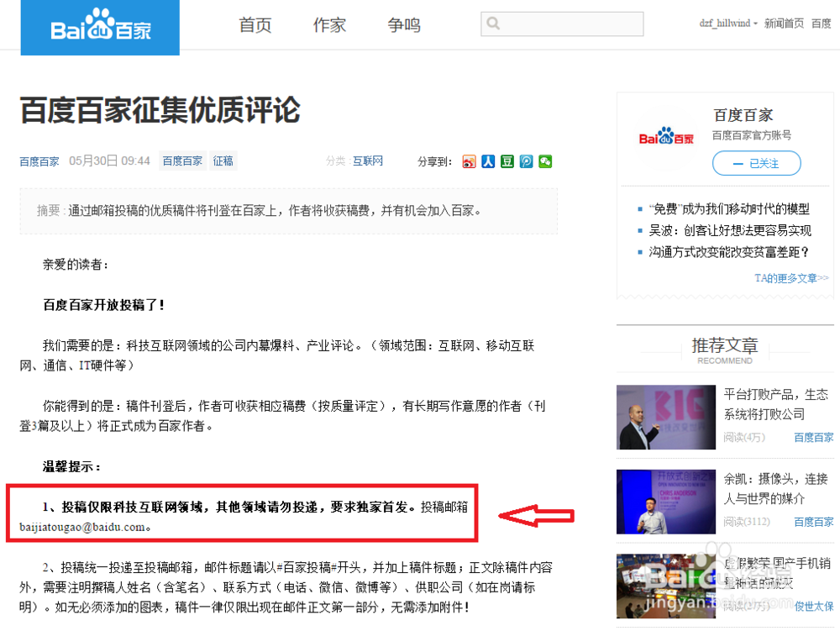Open thumbnail of 平台打败产品 article
The height and width of the screenshot is (631, 840).
666,418
